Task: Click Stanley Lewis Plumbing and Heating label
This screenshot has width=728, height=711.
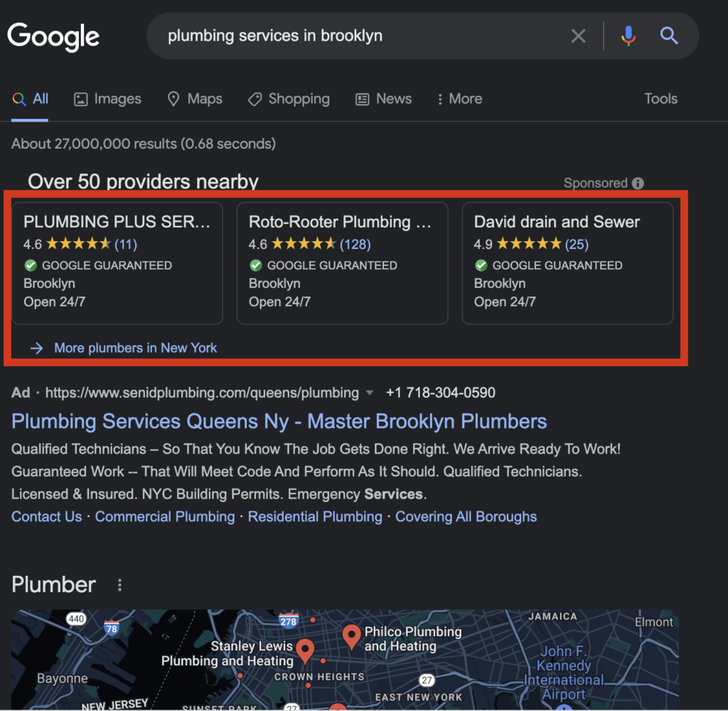Action: pyautogui.click(x=227, y=653)
